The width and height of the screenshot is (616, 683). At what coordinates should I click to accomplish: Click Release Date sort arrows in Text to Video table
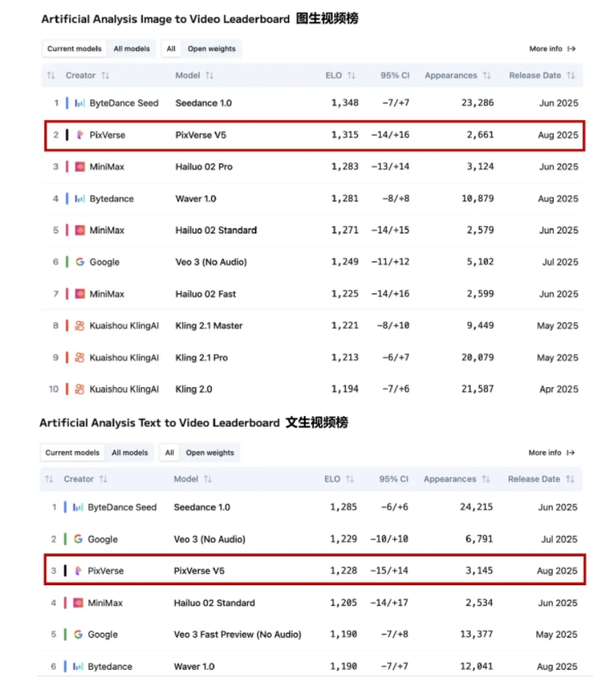[x=569, y=479]
